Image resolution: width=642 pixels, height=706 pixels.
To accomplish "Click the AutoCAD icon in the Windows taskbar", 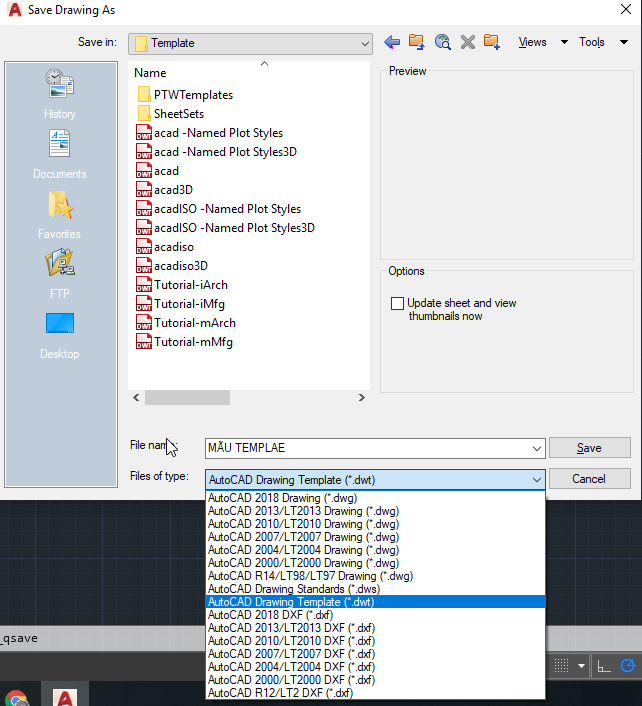I will click(x=65, y=696).
